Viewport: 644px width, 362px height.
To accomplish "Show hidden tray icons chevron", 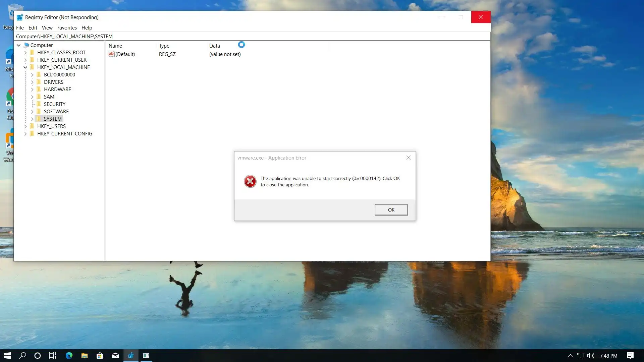I will click(570, 356).
